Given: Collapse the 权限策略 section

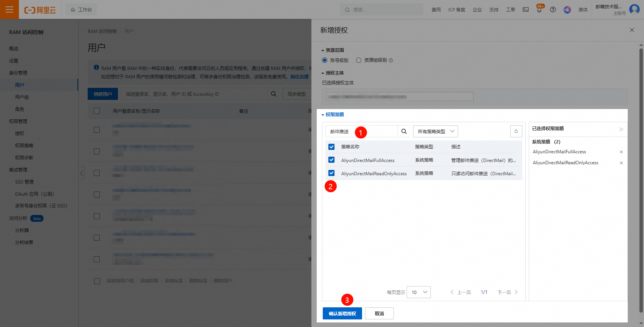Looking at the screenshot, I should (x=333, y=115).
